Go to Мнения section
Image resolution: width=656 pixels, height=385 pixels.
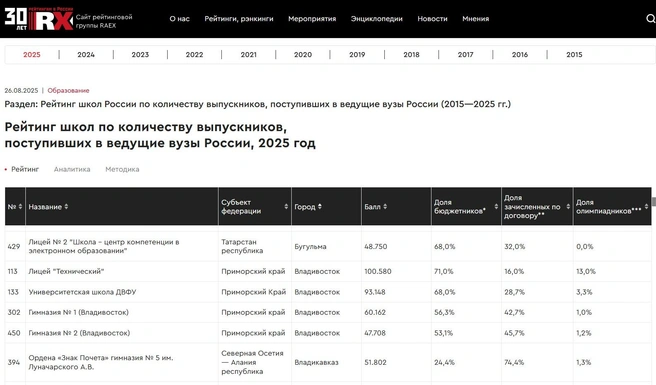coord(476,19)
